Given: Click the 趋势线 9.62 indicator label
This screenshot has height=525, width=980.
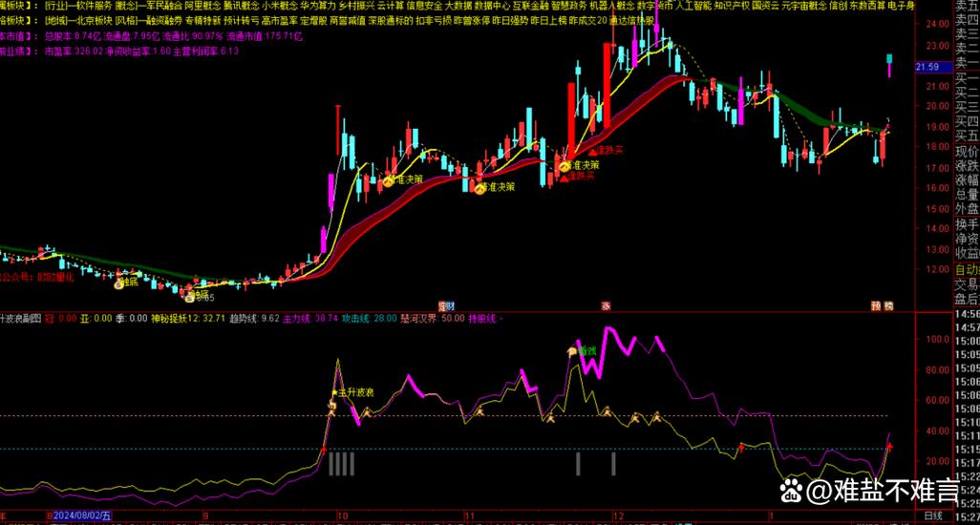Looking at the screenshot, I should click(x=254, y=319).
